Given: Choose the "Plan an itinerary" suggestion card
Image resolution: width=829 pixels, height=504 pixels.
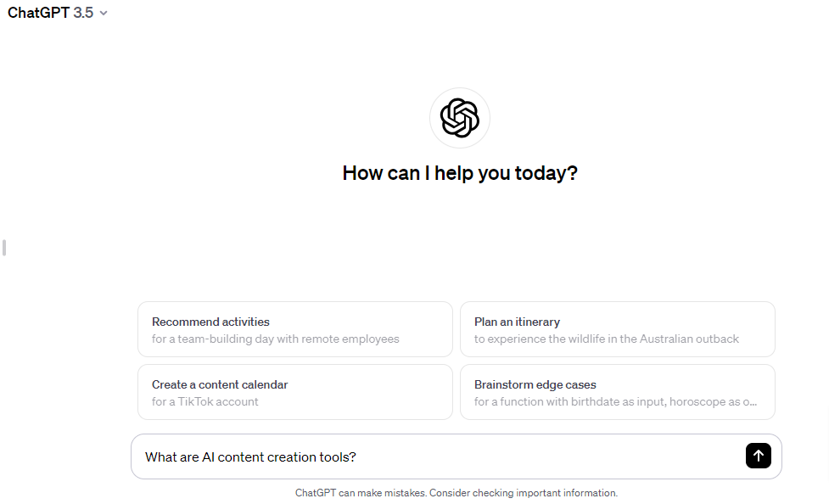Looking at the screenshot, I should tap(617, 329).
